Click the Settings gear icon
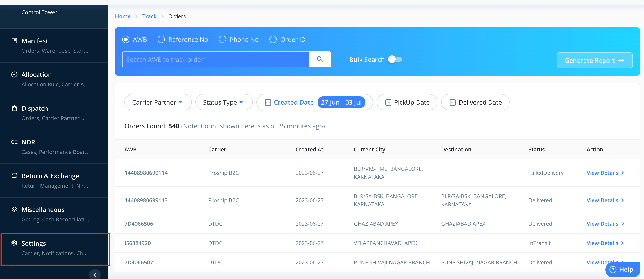644x279 pixels. 14,243
